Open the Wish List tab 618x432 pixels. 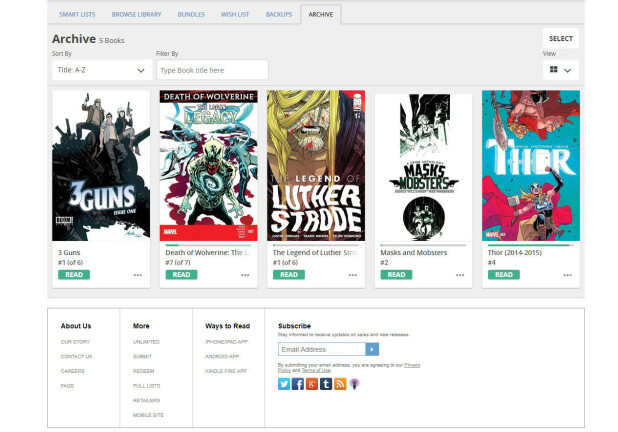(235, 15)
